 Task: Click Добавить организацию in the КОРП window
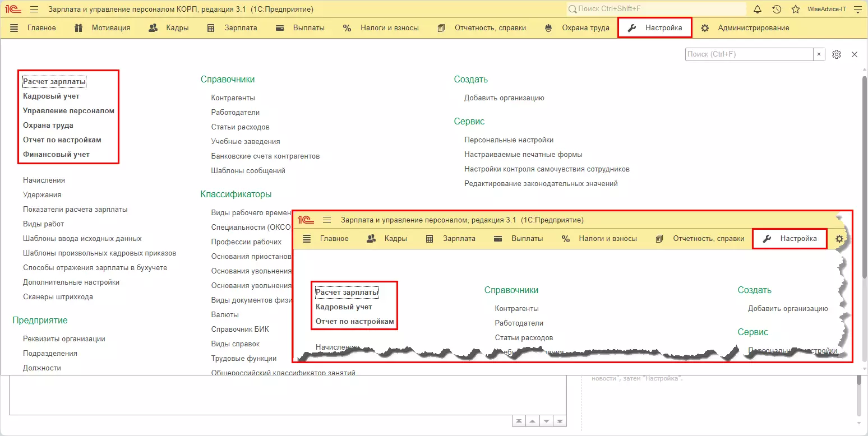click(x=504, y=98)
